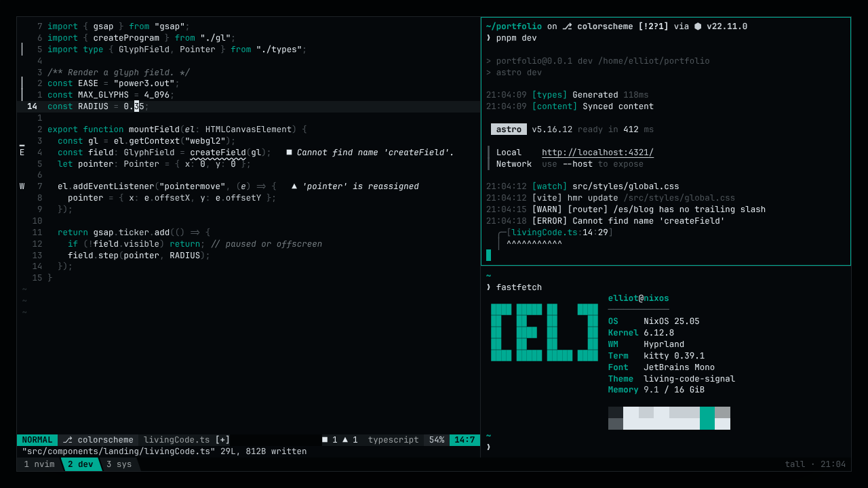Click the --host flag in Network line
This screenshot has width=868, height=488.
tap(577, 164)
